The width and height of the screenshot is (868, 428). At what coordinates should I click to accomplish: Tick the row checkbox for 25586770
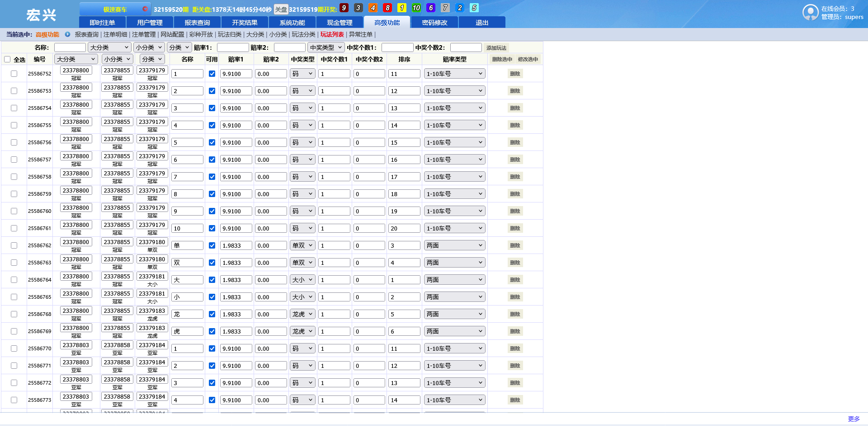click(14, 348)
